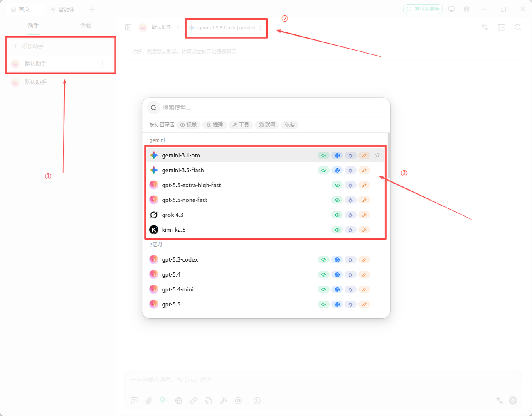Send the message with the arrow button
Screen dimensions: 532x416
[x=513, y=401]
